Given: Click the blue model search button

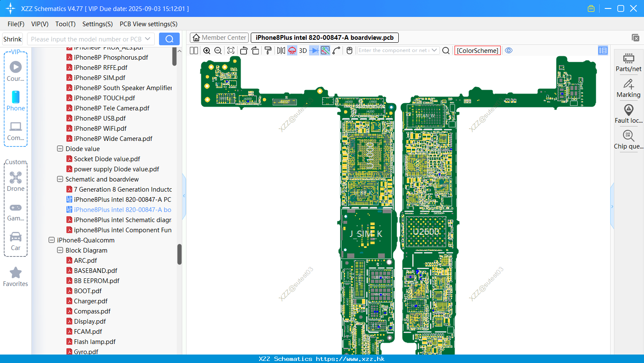Looking at the screenshot, I should coord(169,39).
